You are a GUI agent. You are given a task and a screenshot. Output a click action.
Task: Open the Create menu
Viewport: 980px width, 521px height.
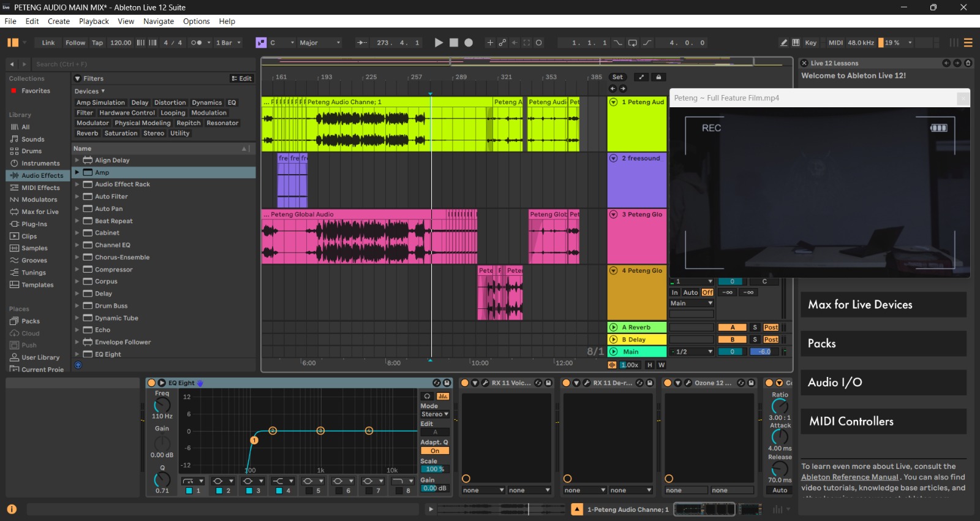click(x=59, y=21)
